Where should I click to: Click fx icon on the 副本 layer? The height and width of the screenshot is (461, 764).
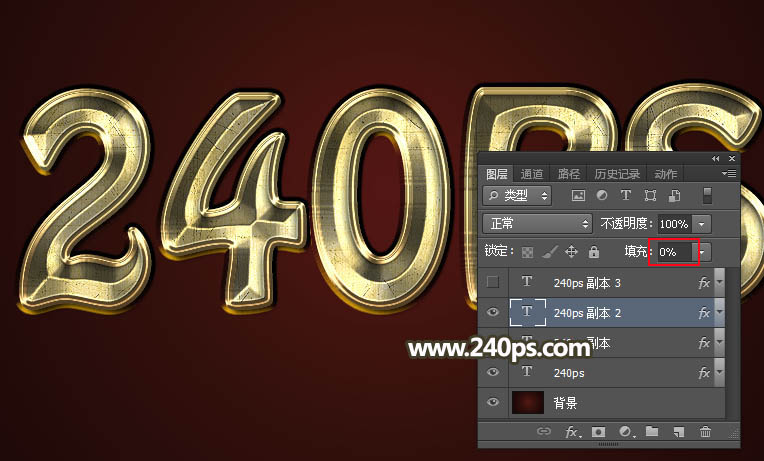[704, 343]
